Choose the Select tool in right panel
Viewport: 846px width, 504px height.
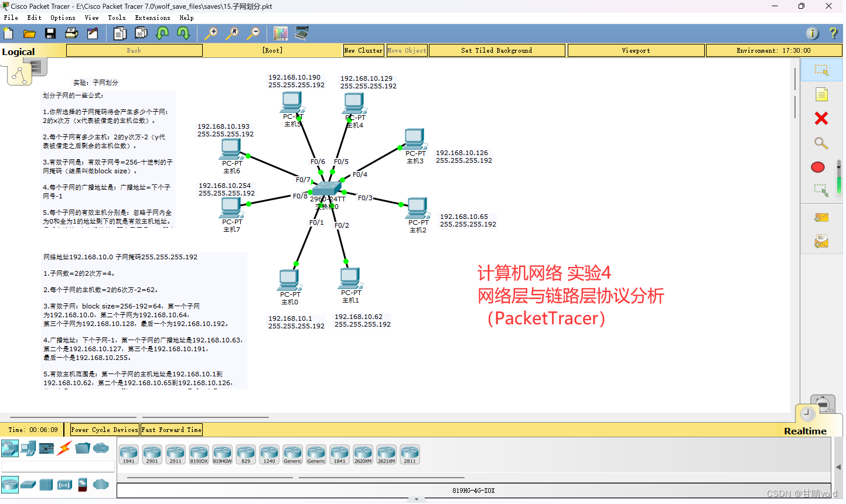tap(821, 70)
